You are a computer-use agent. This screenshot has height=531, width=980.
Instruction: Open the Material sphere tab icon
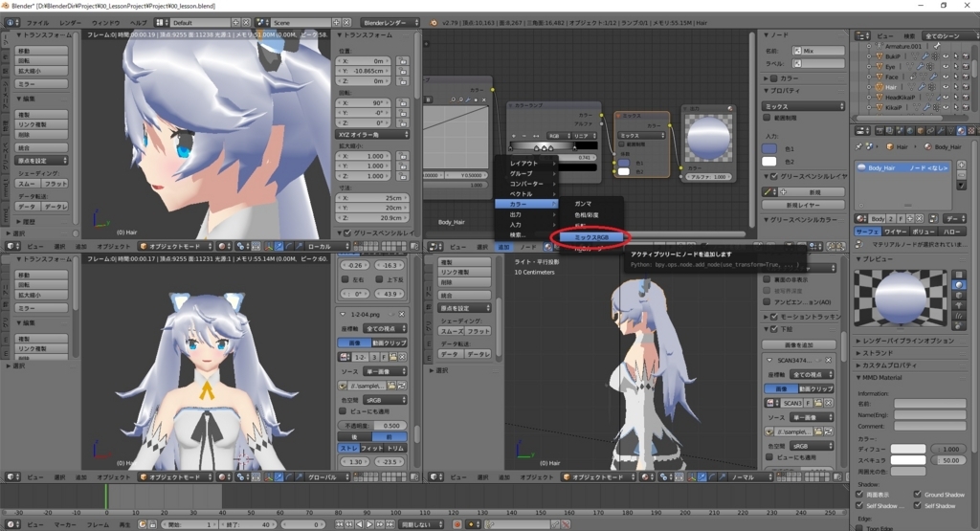tap(961, 131)
